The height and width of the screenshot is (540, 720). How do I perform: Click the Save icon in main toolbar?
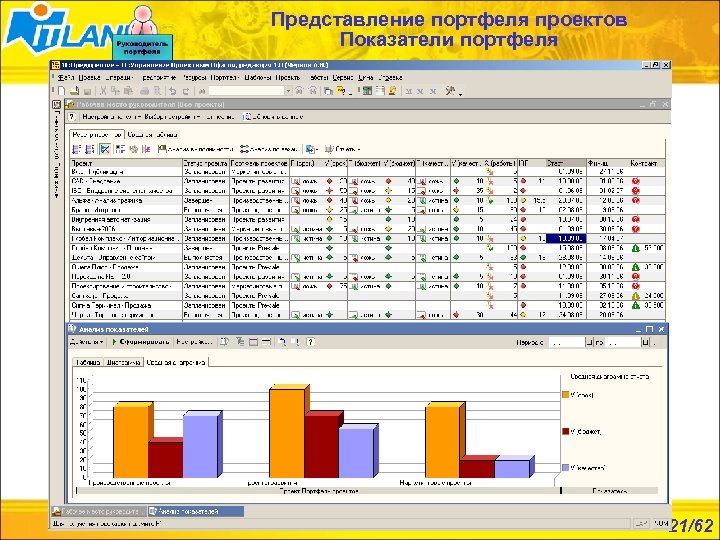tap(87, 91)
